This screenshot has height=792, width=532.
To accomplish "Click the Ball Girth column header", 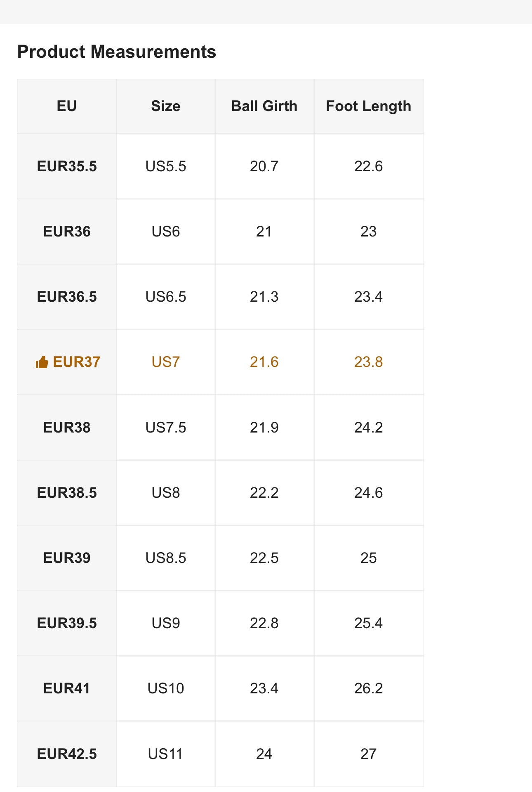I will (x=264, y=106).
